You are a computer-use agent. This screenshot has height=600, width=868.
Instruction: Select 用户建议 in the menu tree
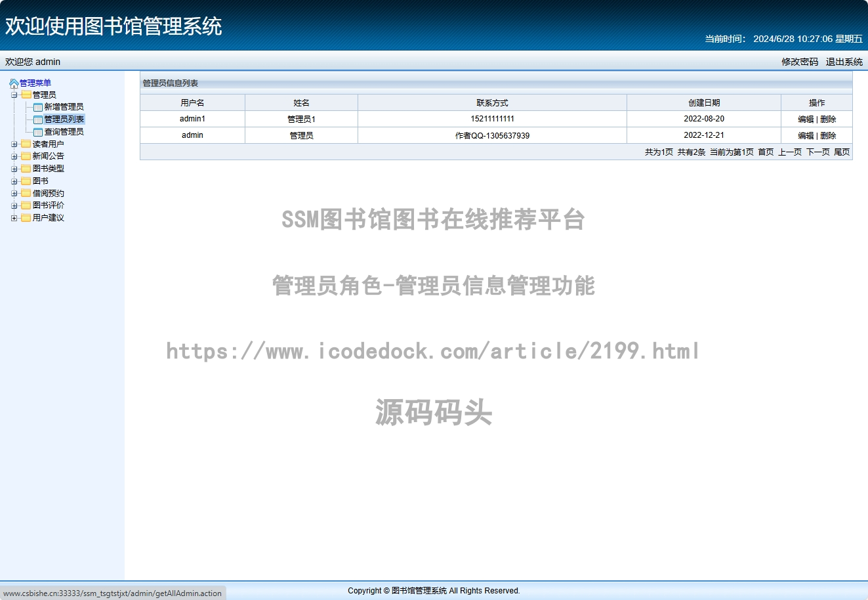[x=49, y=218]
